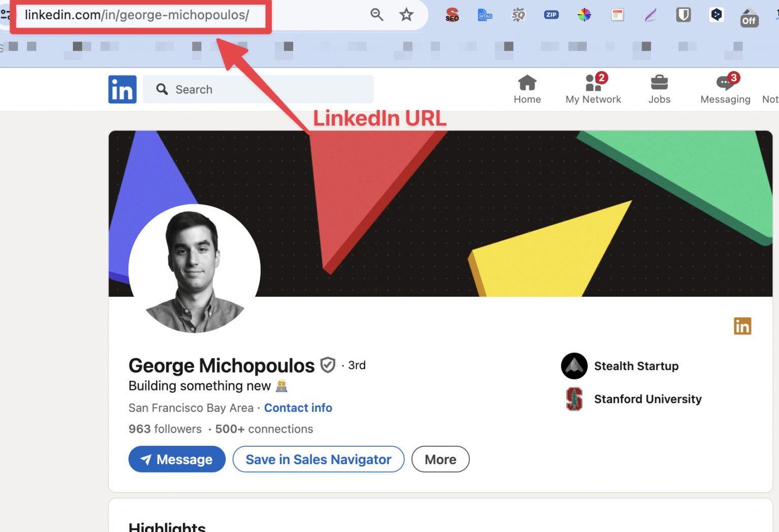Open the SEO browser extension
The height and width of the screenshot is (532, 779).
coord(451,15)
